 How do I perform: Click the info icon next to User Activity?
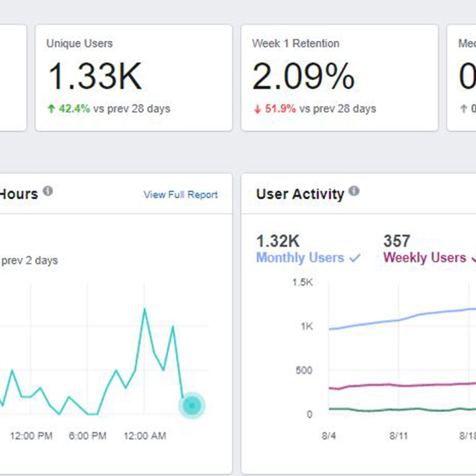click(x=354, y=191)
